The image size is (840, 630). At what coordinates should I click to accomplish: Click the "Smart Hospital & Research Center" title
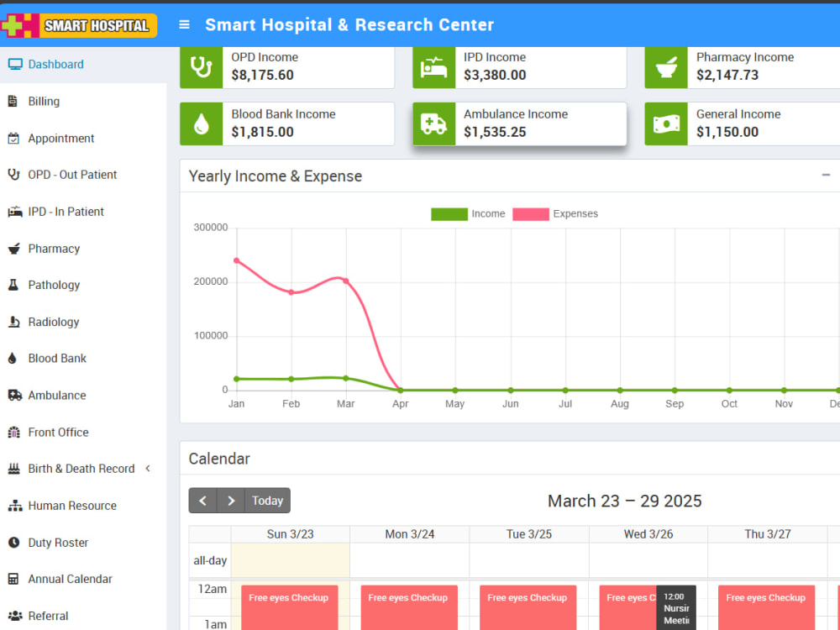click(349, 24)
